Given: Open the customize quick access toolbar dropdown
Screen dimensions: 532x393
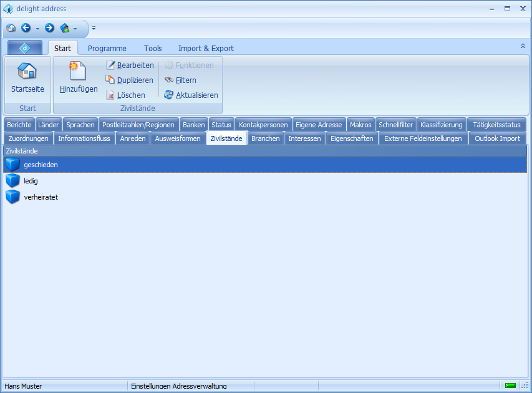Looking at the screenshot, I should pos(94,28).
